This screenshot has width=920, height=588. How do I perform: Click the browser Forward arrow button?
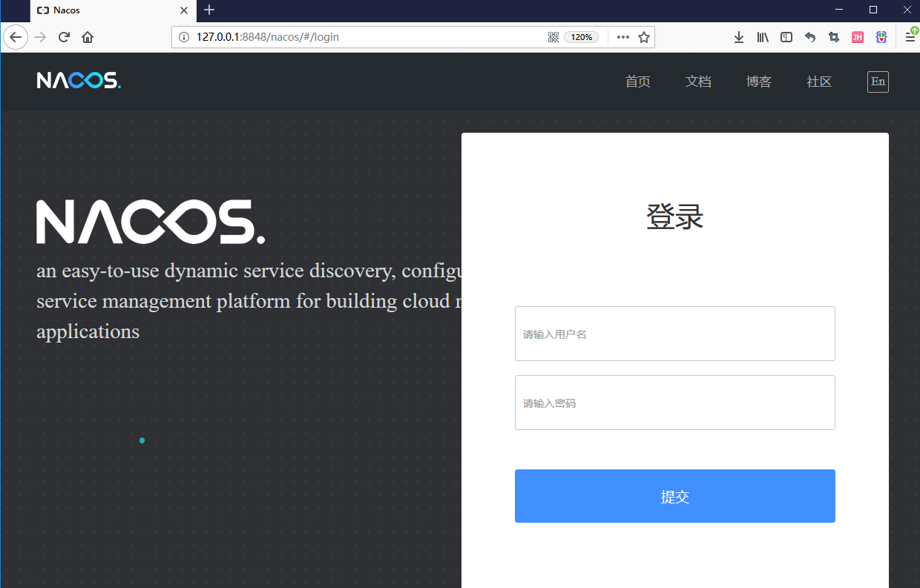40,37
